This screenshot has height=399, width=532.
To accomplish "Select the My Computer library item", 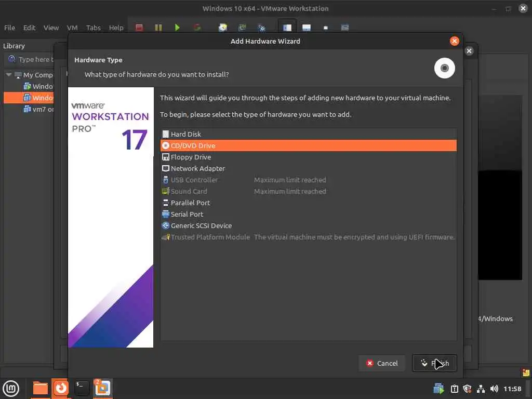I will (34, 75).
